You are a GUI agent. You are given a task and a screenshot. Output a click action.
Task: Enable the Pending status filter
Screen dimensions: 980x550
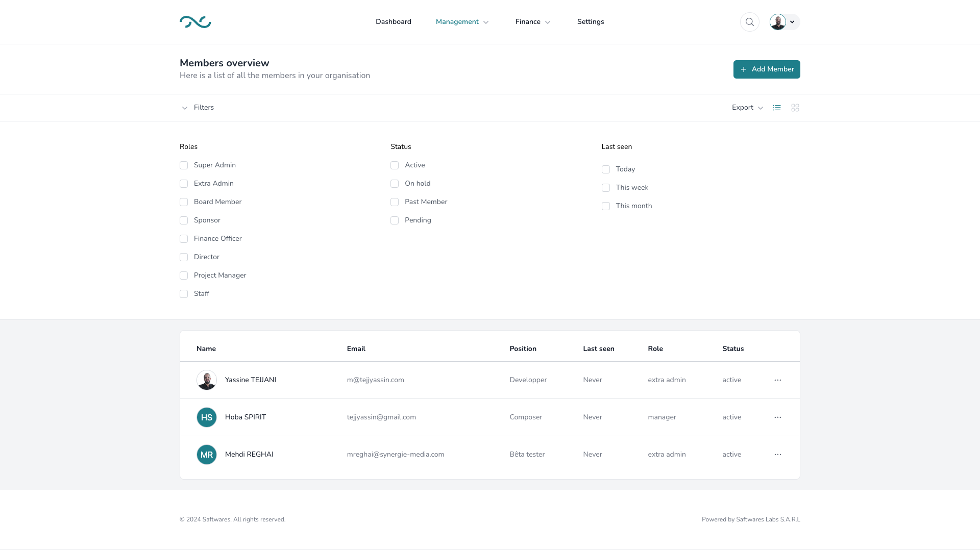tap(395, 220)
